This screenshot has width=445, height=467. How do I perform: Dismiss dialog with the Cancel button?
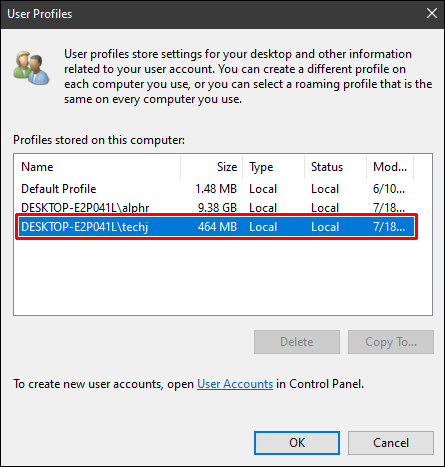tap(391, 443)
